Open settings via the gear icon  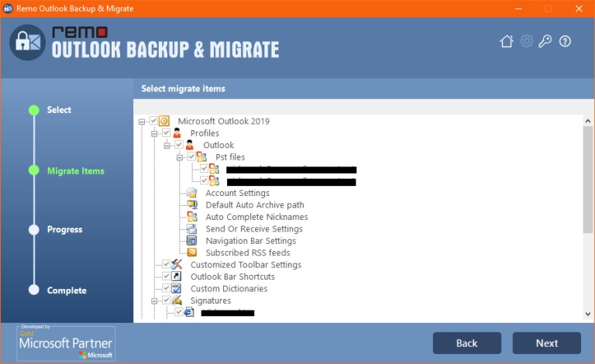coord(526,41)
